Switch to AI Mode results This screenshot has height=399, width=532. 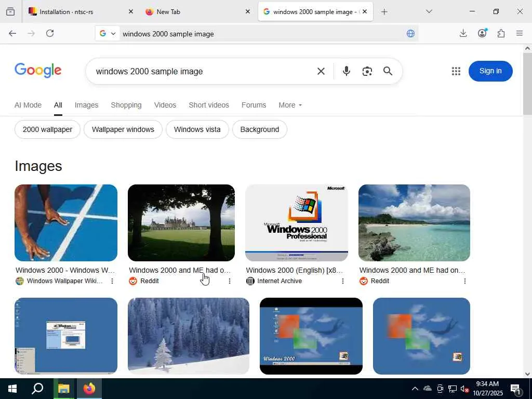(28, 105)
